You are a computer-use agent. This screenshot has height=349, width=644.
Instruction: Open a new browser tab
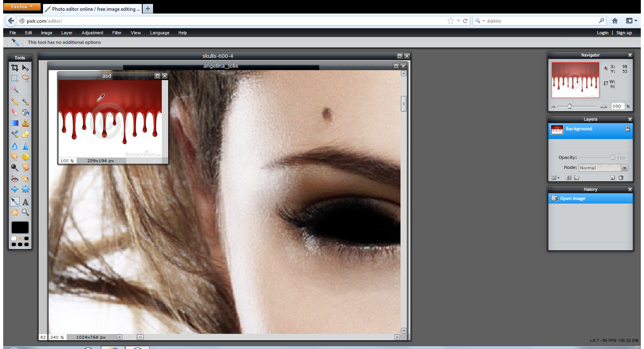(x=147, y=8)
